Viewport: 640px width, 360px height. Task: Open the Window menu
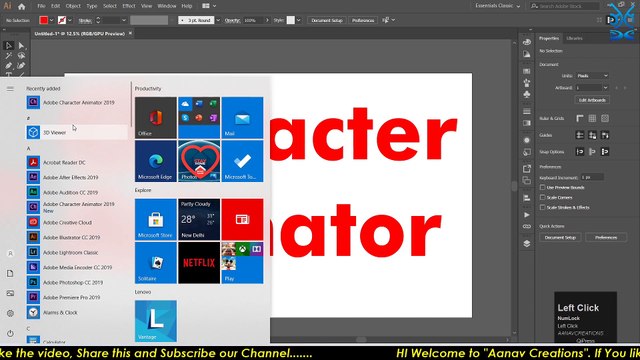point(167,6)
